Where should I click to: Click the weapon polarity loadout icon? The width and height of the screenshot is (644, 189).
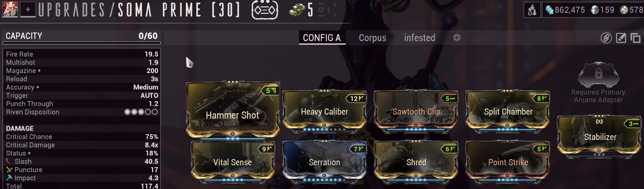(265, 10)
